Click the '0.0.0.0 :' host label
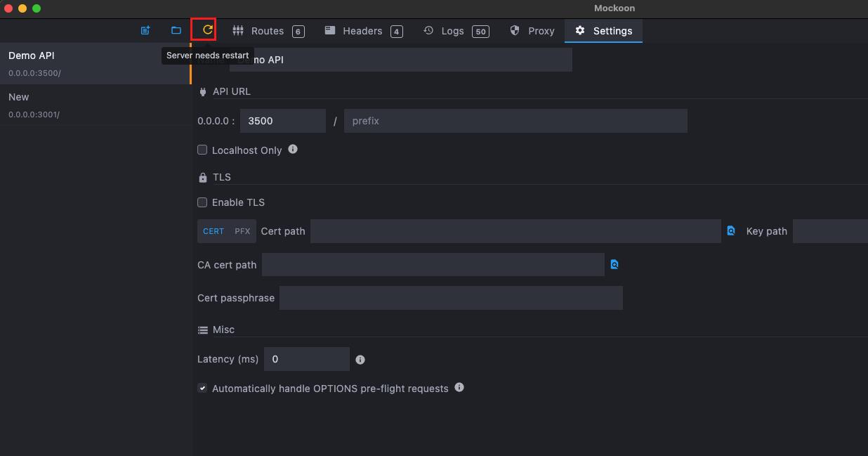The height and width of the screenshot is (456, 868). pyautogui.click(x=216, y=121)
